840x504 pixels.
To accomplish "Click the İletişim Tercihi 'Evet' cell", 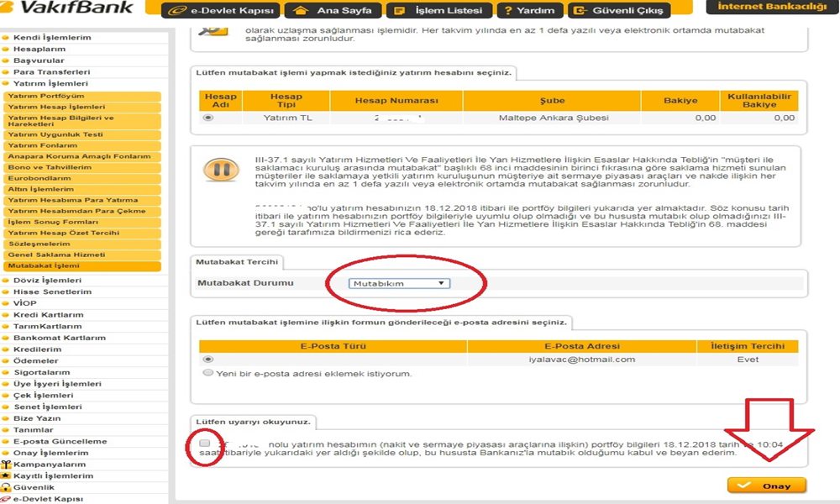I will (748, 360).
